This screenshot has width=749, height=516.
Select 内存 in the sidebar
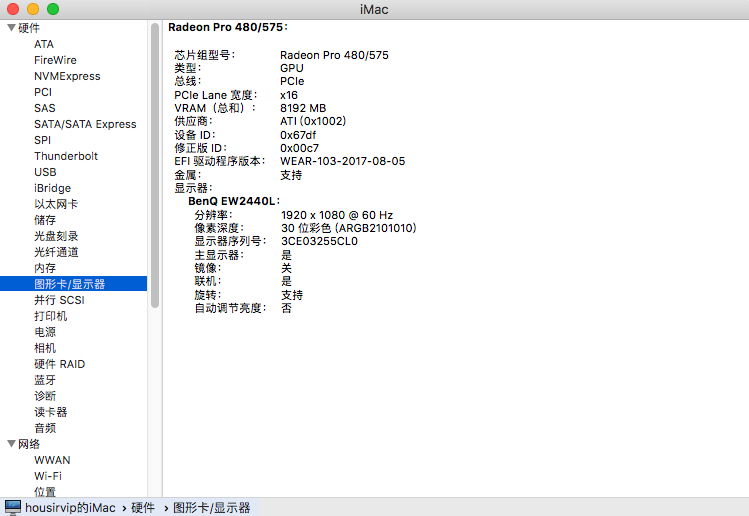point(45,268)
